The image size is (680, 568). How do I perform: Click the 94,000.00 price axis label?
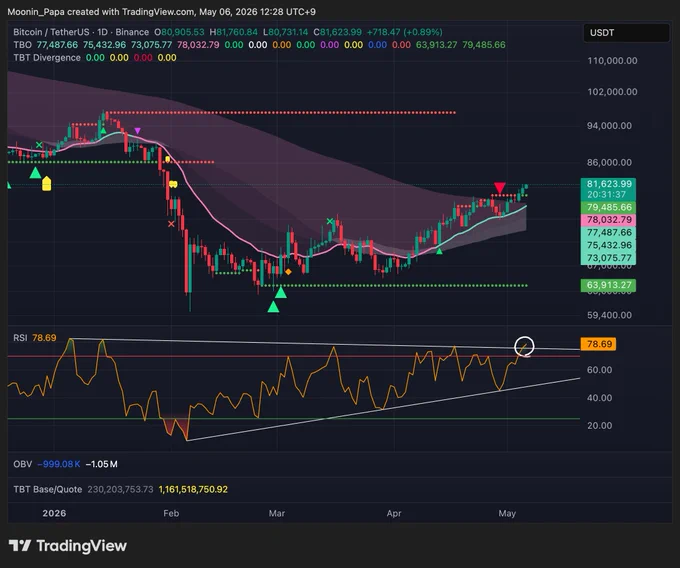pos(609,126)
